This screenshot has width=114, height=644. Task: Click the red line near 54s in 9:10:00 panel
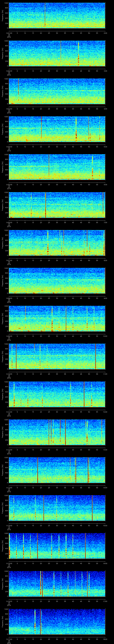(x=95, y=356)
